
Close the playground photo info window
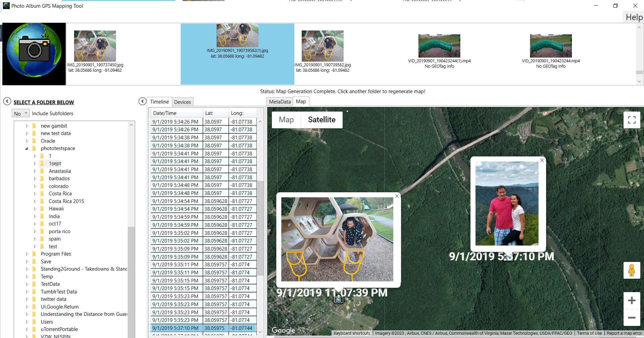click(x=397, y=196)
